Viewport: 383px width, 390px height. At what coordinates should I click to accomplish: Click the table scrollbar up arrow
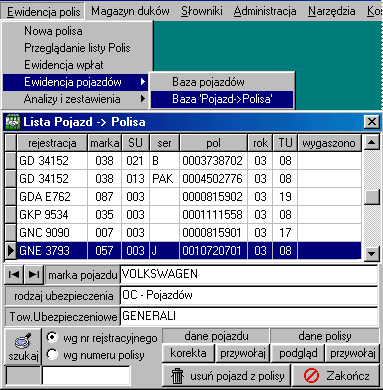371,143
